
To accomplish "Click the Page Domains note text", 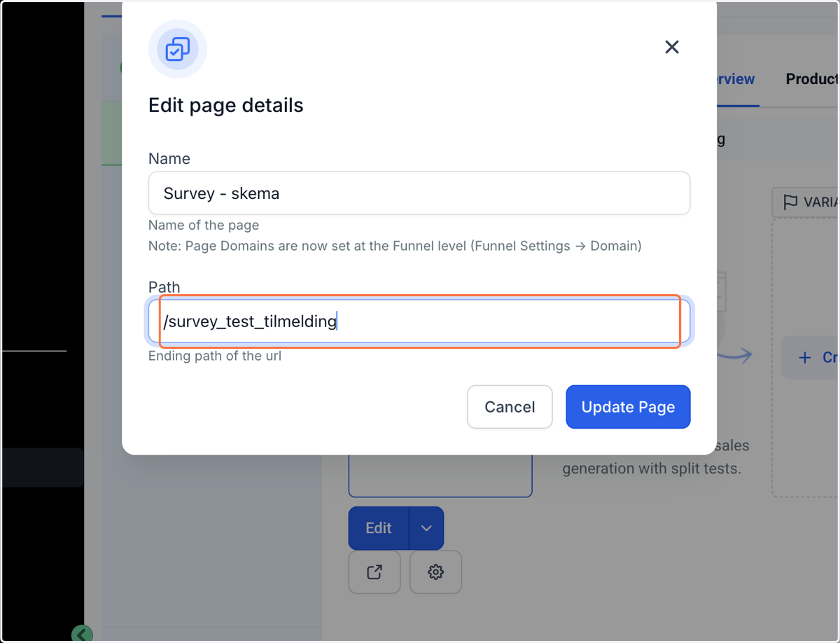I will click(395, 246).
